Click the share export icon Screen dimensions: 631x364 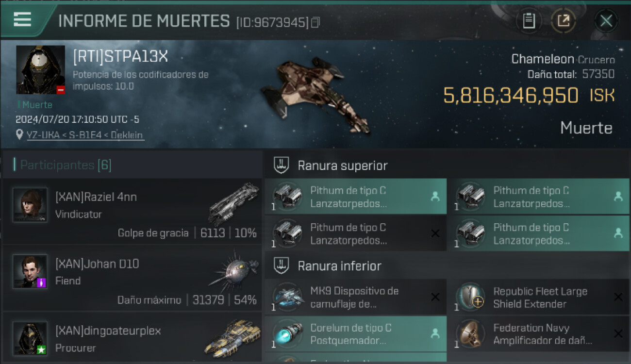[x=564, y=20]
